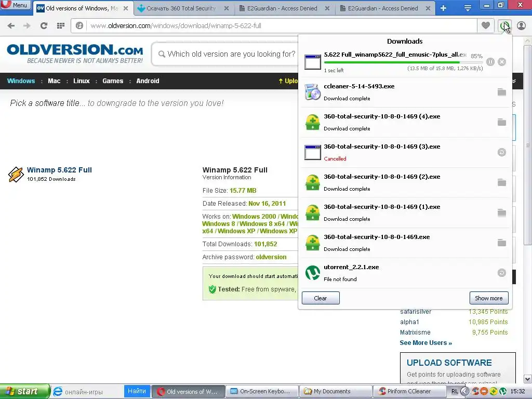Show more downloads
Image resolution: width=532 pixels, height=399 pixels.
coord(489,298)
